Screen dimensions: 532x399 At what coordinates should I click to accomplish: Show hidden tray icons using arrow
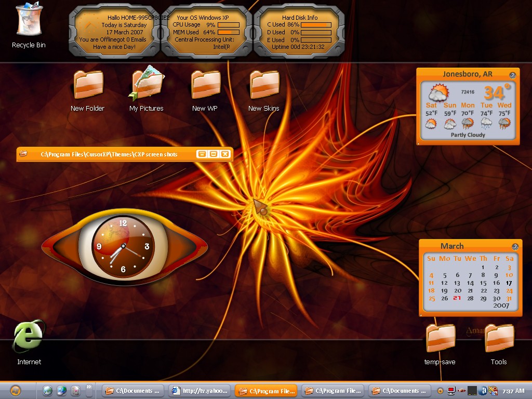(x=440, y=391)
